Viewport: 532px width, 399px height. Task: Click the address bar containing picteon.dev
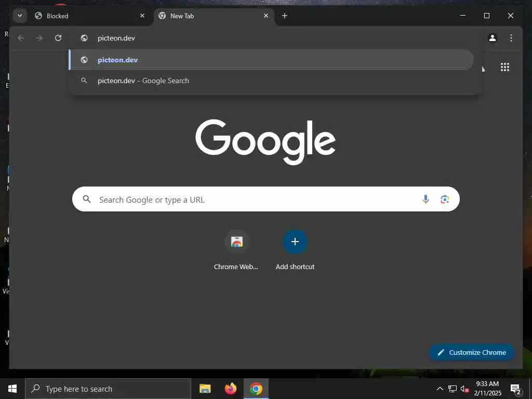[x=275, y=38]
